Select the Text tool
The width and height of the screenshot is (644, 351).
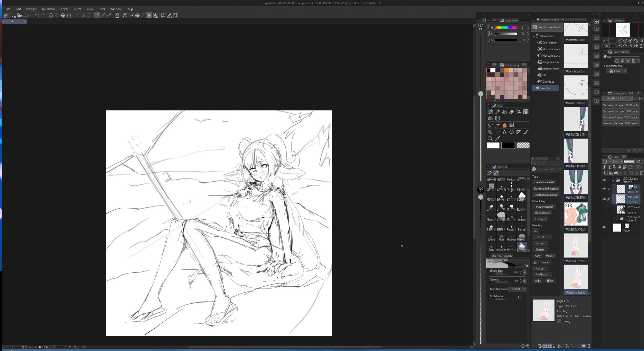505,132
